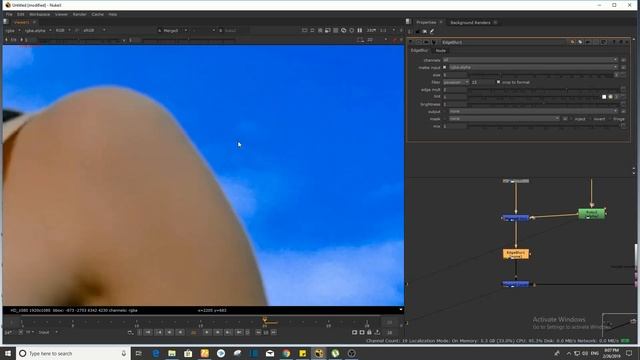Open Windows Start menu
The width and height of the screenshot is (640, 360).
[8, 353]
